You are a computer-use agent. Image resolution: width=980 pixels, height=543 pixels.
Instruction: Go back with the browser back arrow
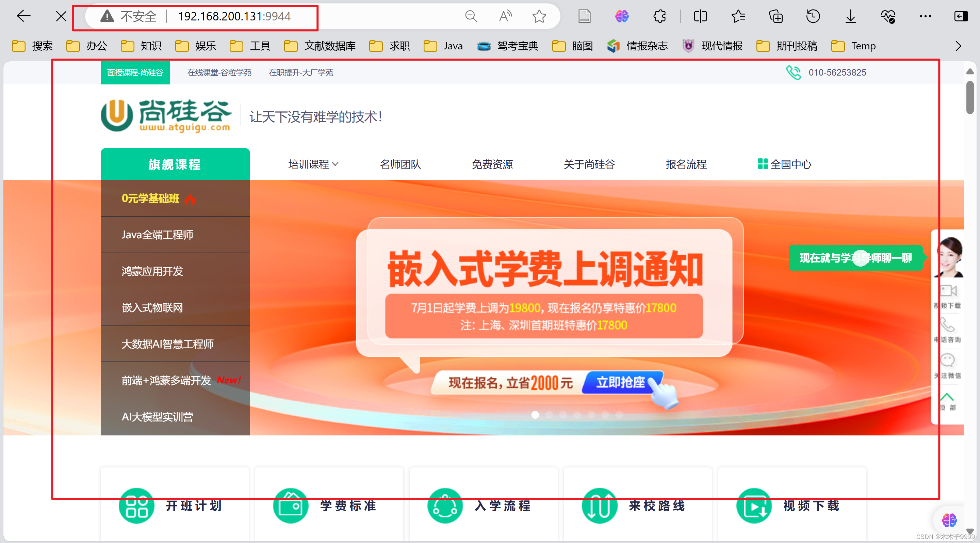coord(23,16)
